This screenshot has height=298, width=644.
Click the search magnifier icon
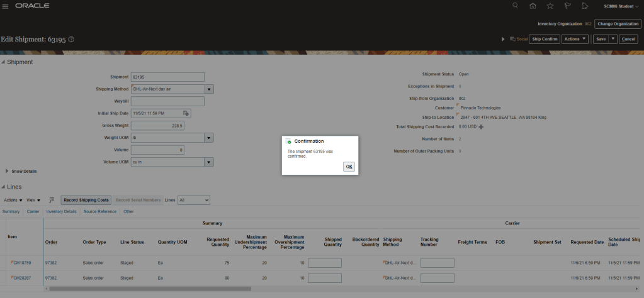(x=515, y=6)
